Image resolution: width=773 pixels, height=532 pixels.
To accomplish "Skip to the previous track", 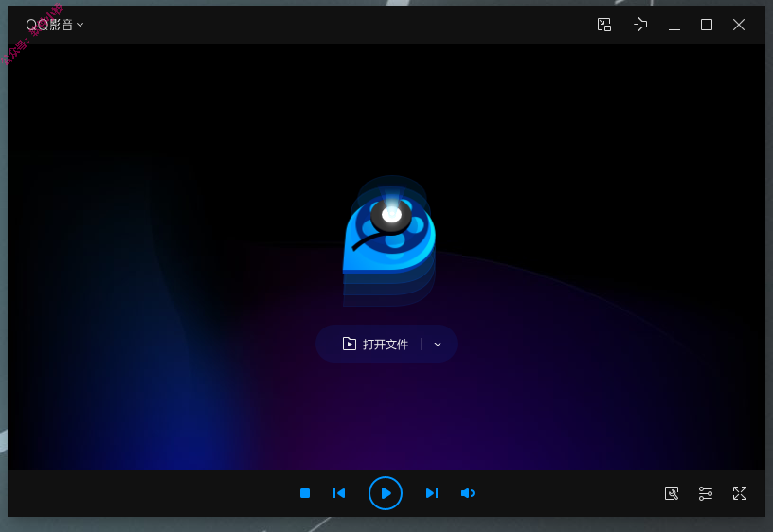I will pyautogui.click(x=339, y=493).
